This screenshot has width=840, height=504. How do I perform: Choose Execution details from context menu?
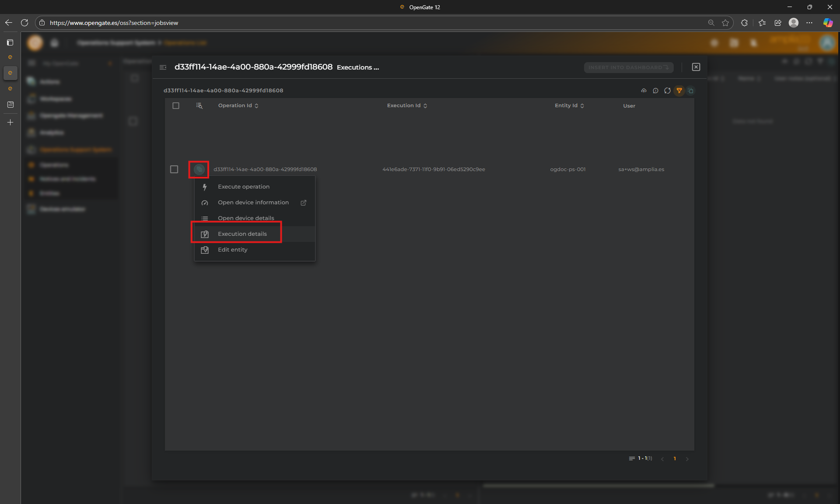[242, 234]
